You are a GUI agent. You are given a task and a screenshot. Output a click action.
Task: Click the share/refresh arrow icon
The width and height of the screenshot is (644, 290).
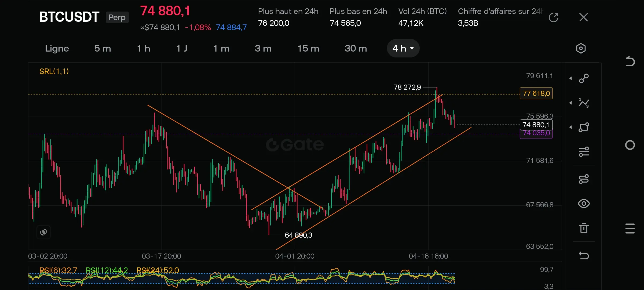coord(553,17)
